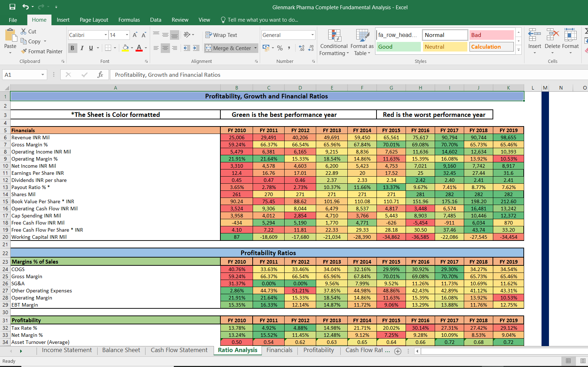This screenshot has width=588, height=367.
Task: Apply the Neutral yellow style swatch
Action: coord(445,47)
